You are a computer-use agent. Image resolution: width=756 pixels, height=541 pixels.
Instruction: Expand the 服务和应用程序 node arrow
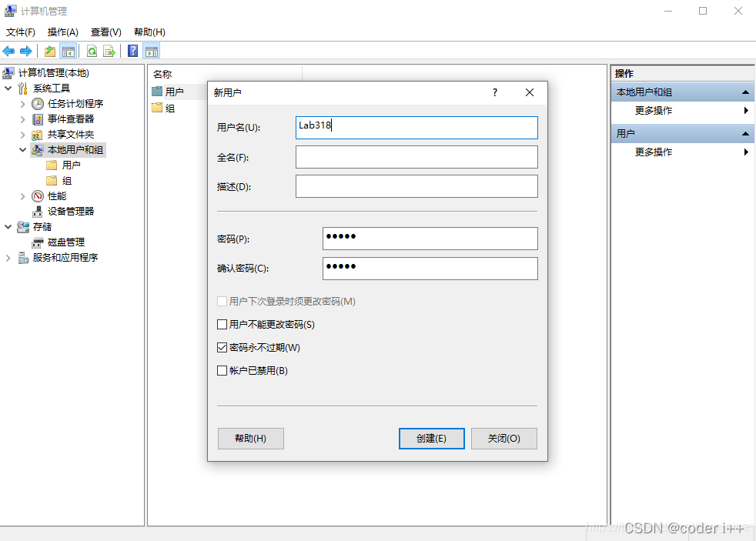[8, 258]
